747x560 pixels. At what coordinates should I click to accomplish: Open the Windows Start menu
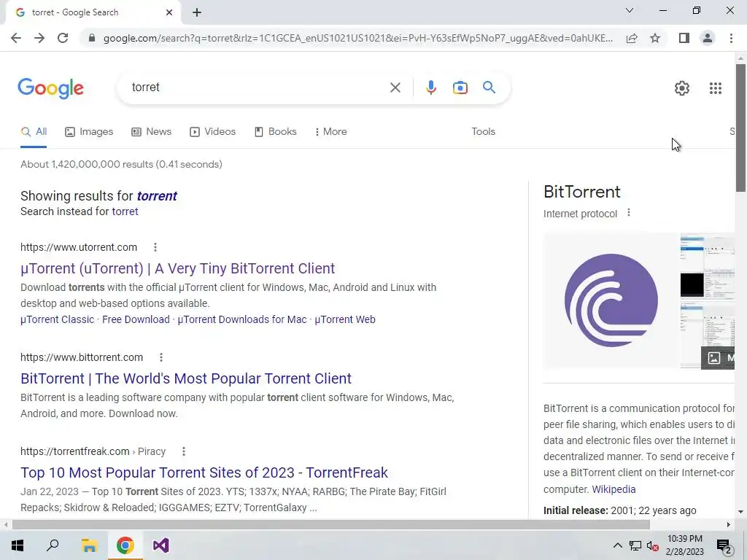[x=18, y=545]
